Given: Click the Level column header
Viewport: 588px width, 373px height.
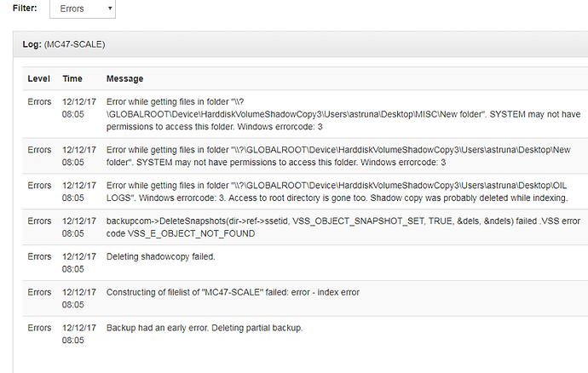Looking at the screenshot, I should coord(38,78).
